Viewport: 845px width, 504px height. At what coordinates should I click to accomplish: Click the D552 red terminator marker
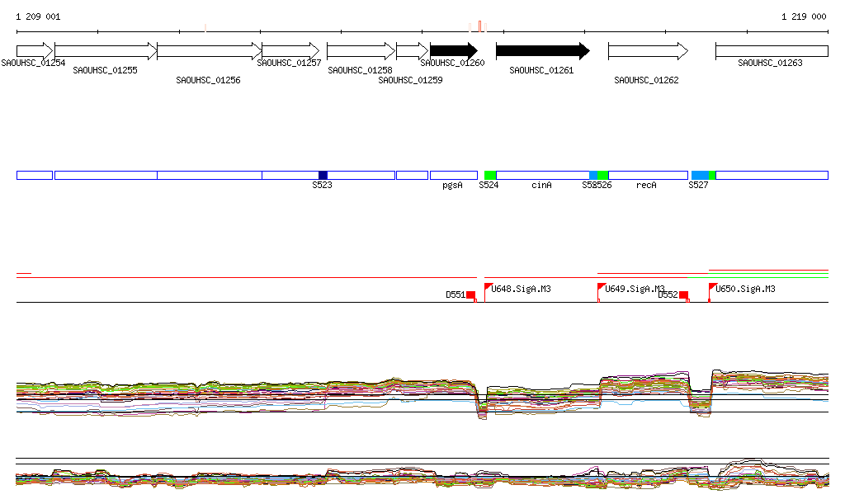683,295
